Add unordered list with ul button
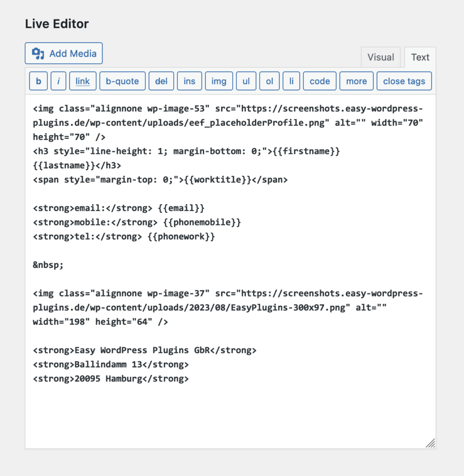This screenshot has width=464, height=476. point(246,81)
